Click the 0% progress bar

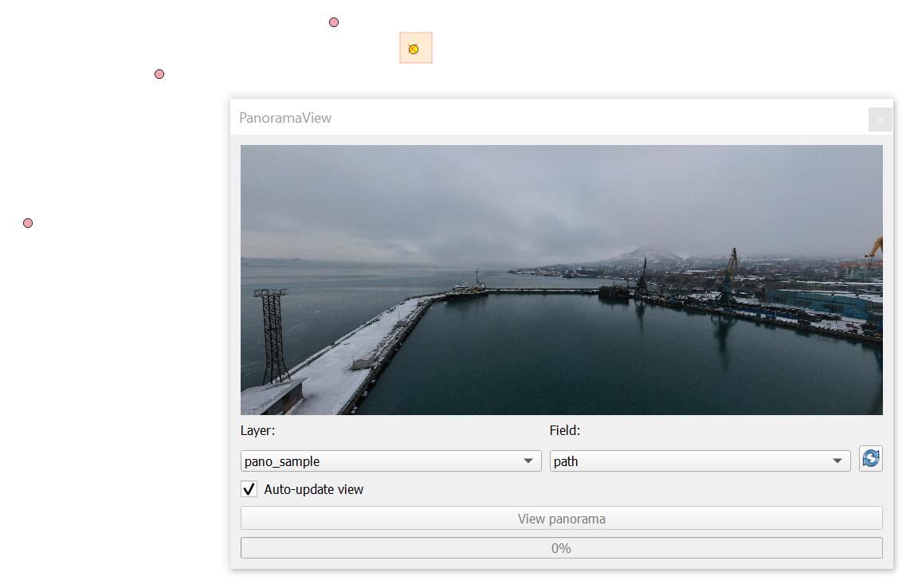[561, 547]
